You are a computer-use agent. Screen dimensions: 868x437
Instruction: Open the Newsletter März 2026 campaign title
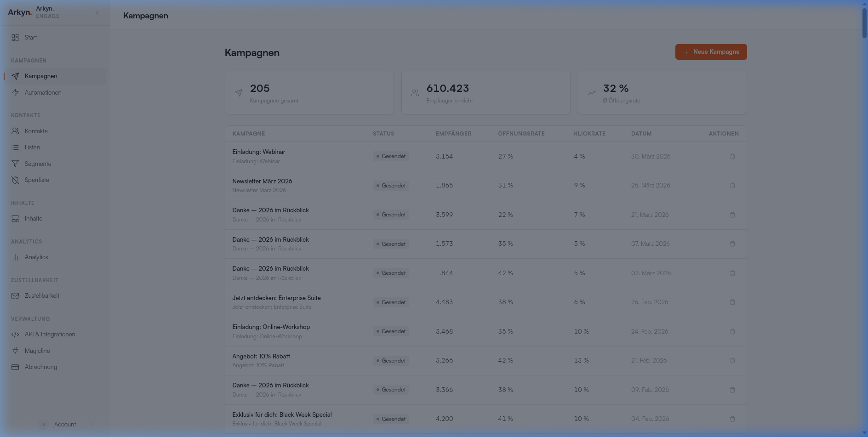click(x=262, y=182)
